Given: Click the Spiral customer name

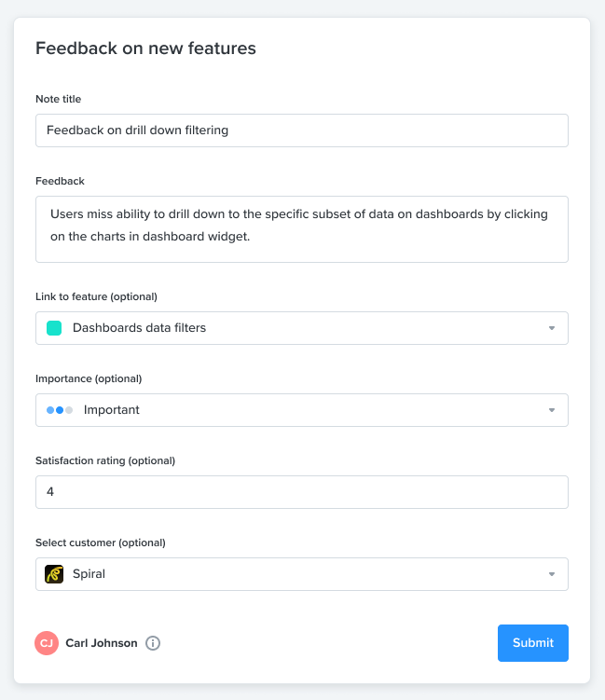Looking at the screenshot, I should pyautogui.click(x=89, y=573).
